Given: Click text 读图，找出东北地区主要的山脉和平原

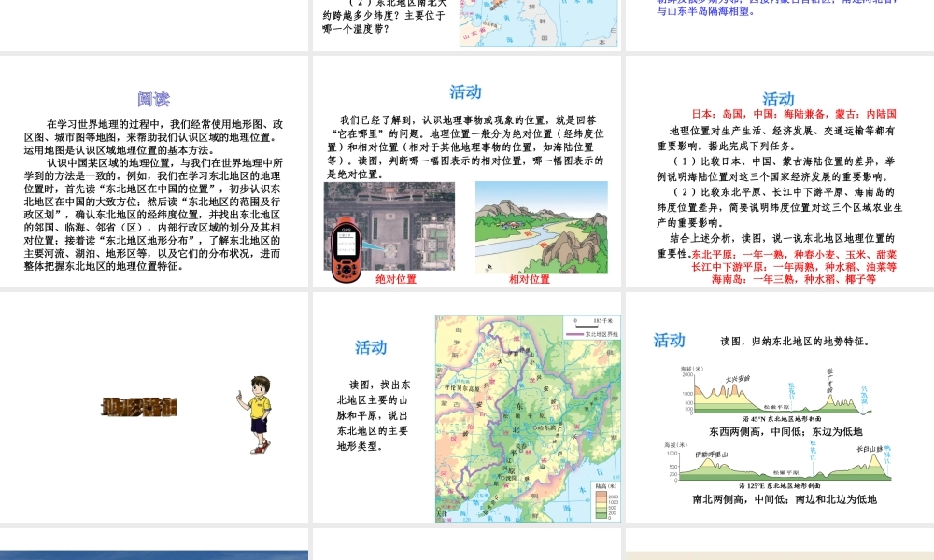Looking at the screenshot, I should pyautogui.click(x=374, y=415).
